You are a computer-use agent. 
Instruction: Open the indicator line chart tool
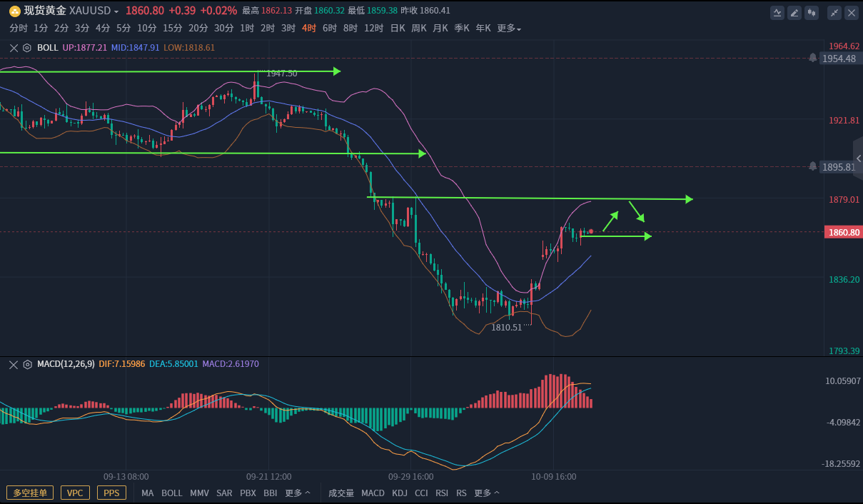[777, 13]
